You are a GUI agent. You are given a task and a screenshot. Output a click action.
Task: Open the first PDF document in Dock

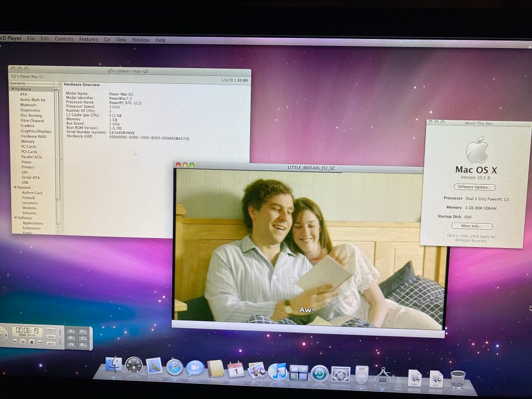[415, 378]
